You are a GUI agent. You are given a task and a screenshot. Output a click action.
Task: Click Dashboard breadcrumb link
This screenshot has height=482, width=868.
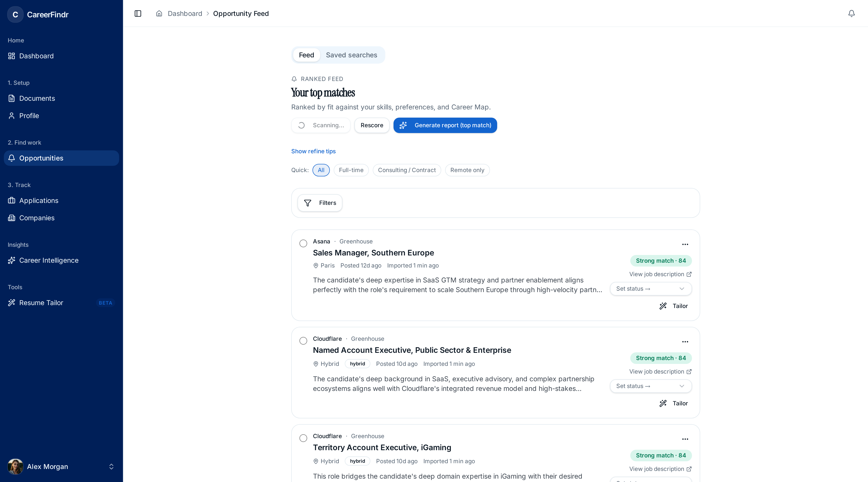(x=185, y=13)
